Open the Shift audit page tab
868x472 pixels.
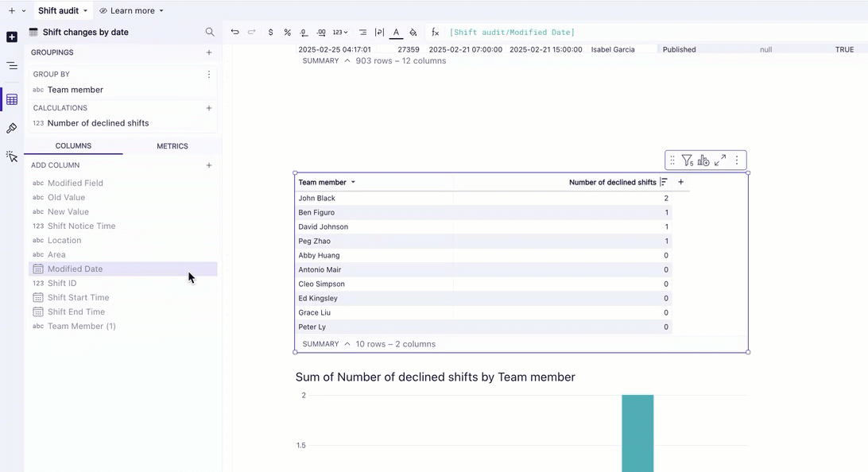(x=58, y=10)
